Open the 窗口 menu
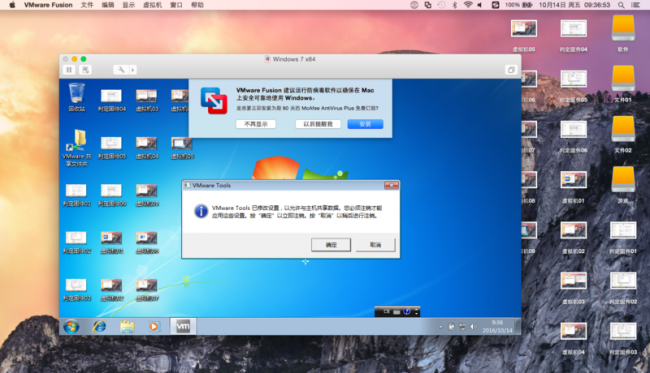The image size is (650, 373). pos(176,5)
